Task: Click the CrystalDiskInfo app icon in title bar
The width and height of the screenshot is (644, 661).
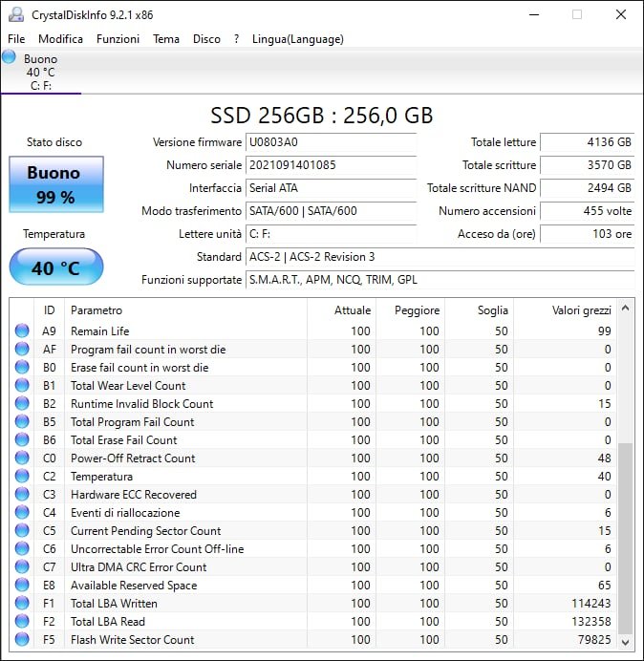Action: pos(14,14)
